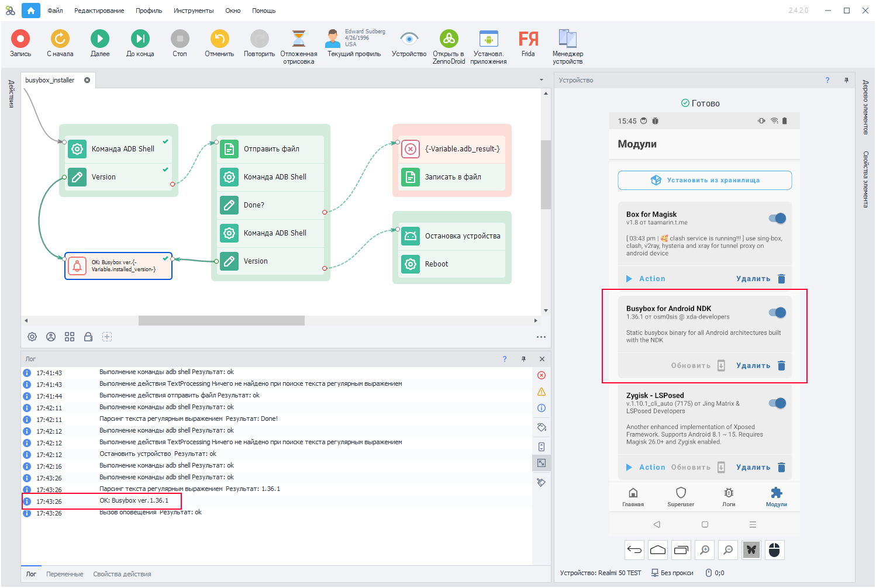Image resolution: width=876 pixels, height=588 pixels.
Task: Click Install from storage button
Action: pos(705,180)
